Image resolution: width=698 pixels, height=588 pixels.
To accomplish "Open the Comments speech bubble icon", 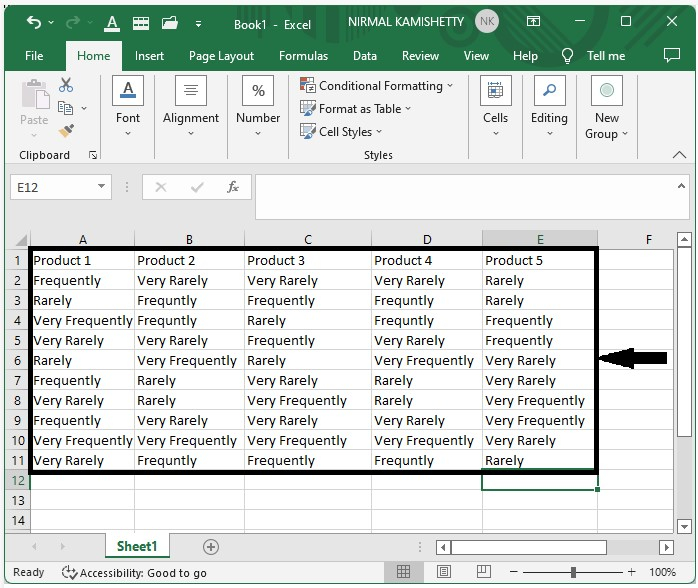I will pos(672,55).
